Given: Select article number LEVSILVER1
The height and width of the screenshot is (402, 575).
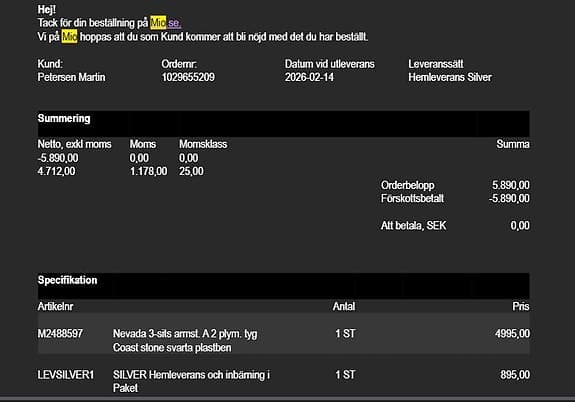Looking at the screenshot, I should [66, 374].
